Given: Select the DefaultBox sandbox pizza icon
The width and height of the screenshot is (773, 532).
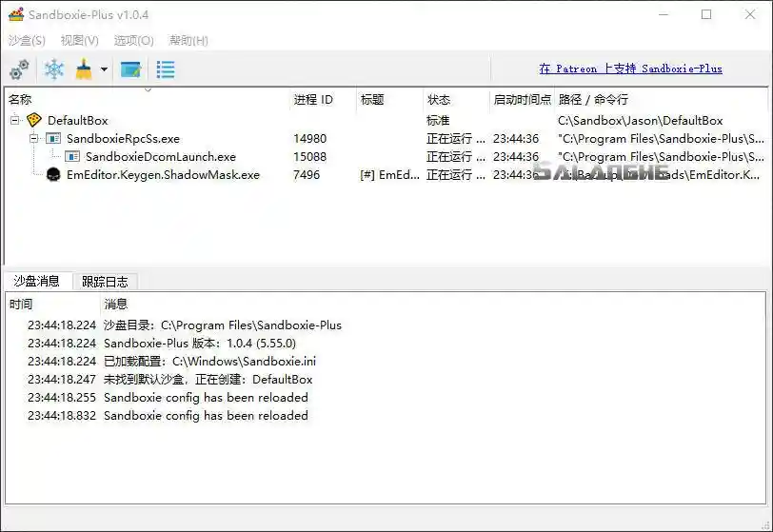Looking at the screenshot, I should 34,120.
